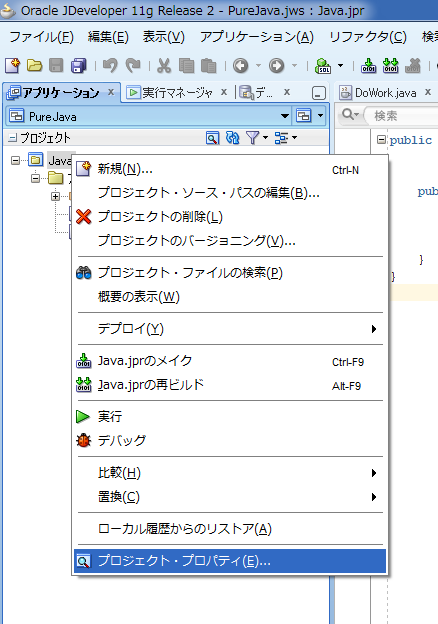The width and height of the screenshot is (438, 624).
Task: Open the リファクタ(C) menu
Action: coord(368,37)
